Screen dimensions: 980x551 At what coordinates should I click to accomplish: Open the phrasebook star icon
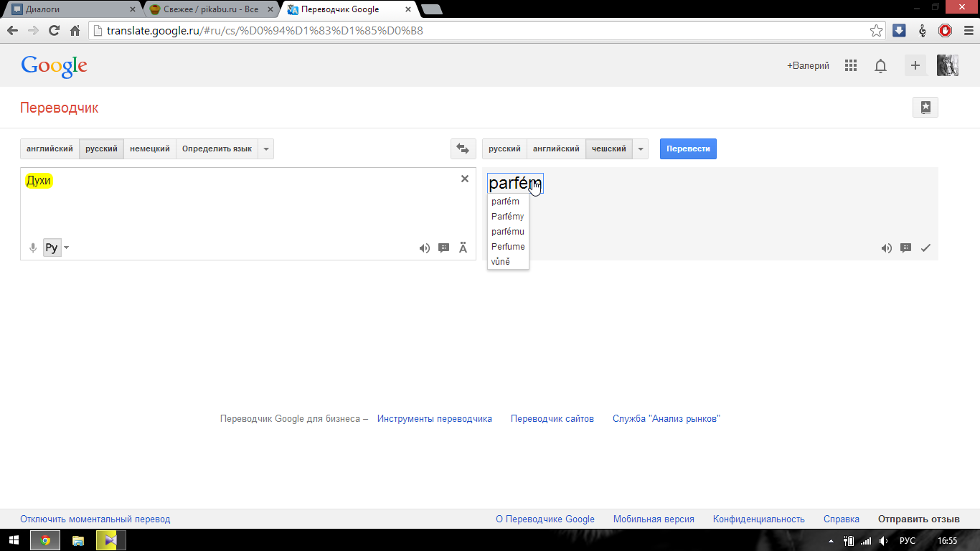click(x=925, y=108)
